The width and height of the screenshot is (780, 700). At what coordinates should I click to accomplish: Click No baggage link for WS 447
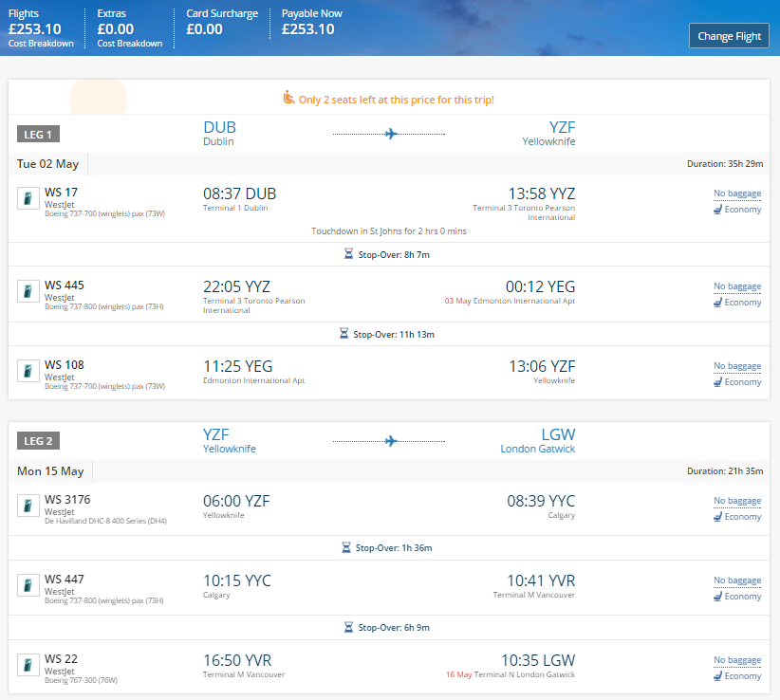point(737,580)
